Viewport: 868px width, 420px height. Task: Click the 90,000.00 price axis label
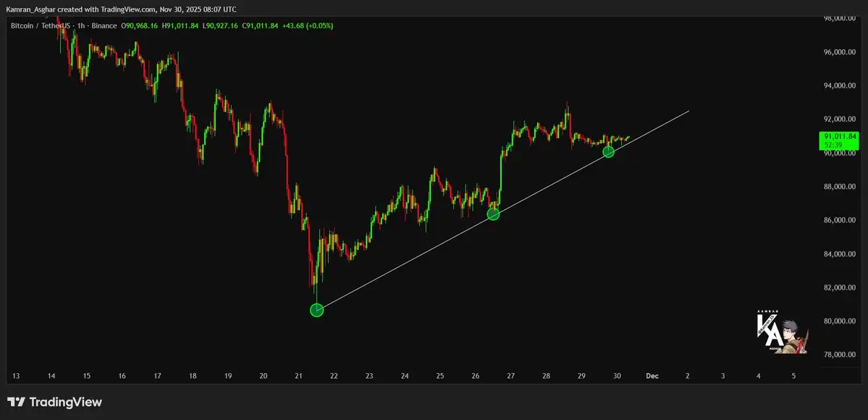coord(840,154)
